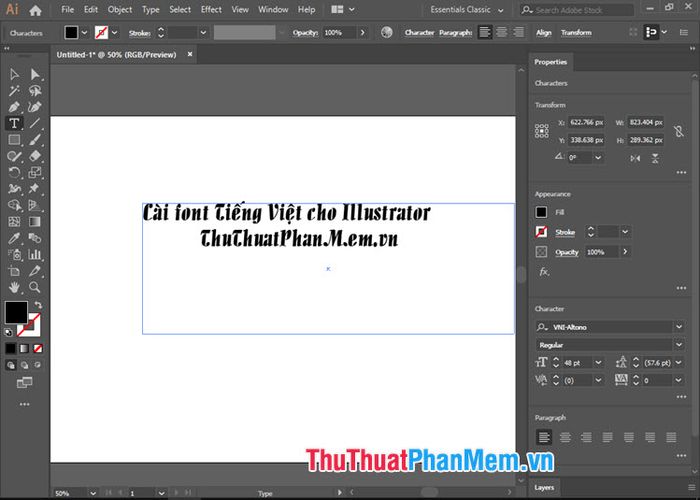This screenshot has width=700, height=500.
Task: Select the Paintbrush tool
Action: coord(35,140)
